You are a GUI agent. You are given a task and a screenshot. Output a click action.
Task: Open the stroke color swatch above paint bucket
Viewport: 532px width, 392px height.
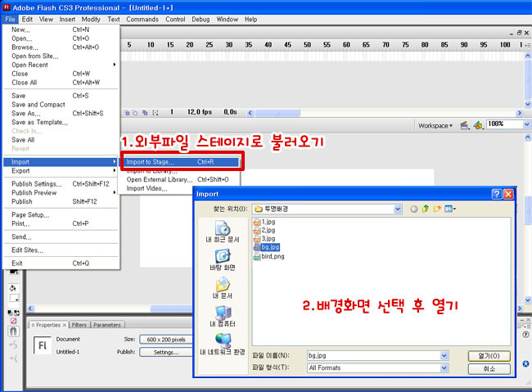(x=14, y=271)
